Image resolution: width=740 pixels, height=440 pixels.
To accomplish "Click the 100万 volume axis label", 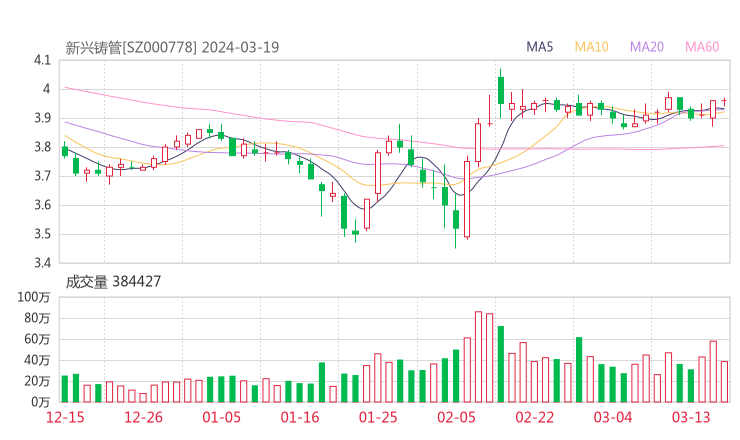I will [34, 298].
